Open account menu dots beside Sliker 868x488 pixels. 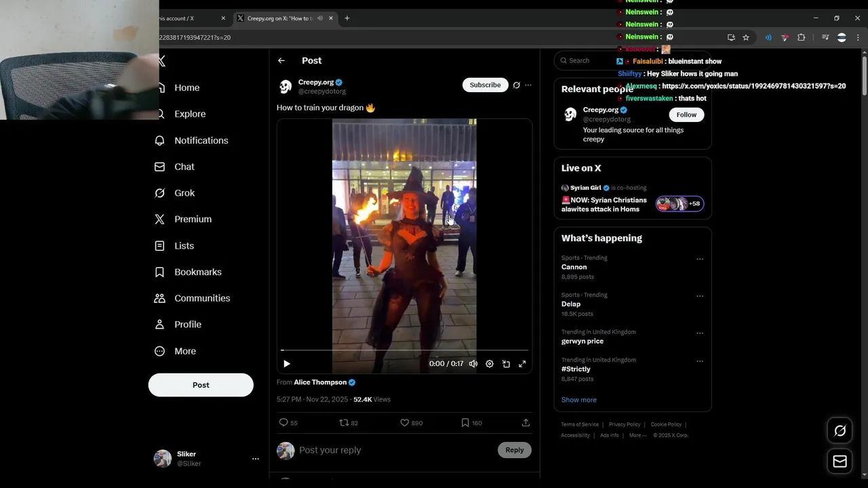click(x=256, y=459)
